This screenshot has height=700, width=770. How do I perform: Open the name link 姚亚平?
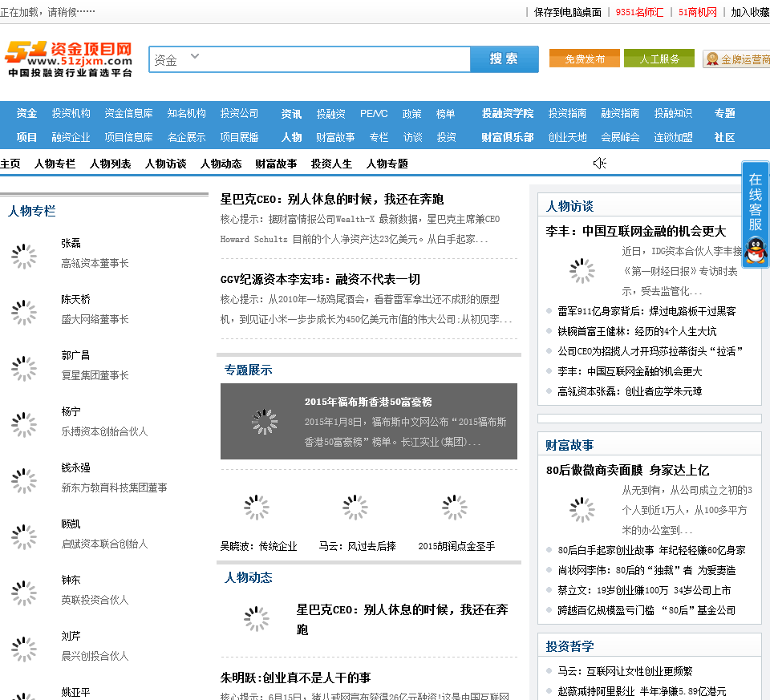pyautogui.click(x=75, y=692)
